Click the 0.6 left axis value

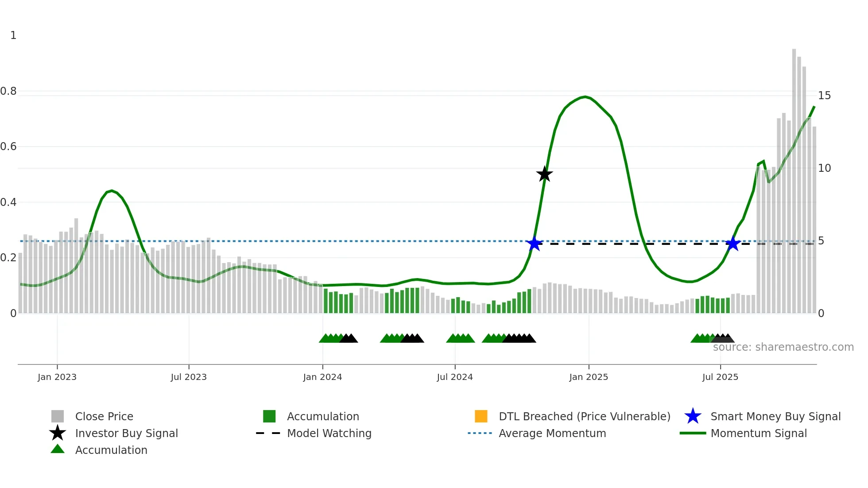[8, 147]
